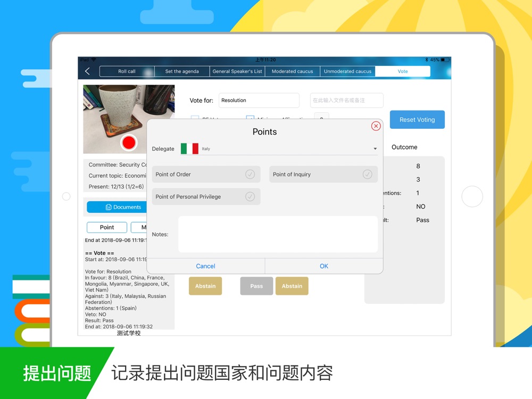Click the Italy flag icon
532x399 pixels.
189,148
